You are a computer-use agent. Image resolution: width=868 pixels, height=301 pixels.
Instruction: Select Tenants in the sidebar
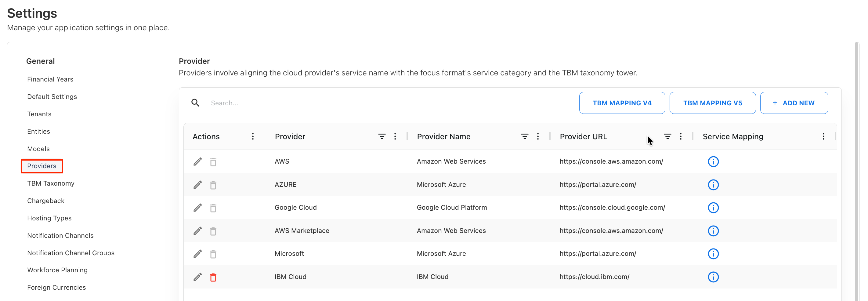(x=39, y=114)
